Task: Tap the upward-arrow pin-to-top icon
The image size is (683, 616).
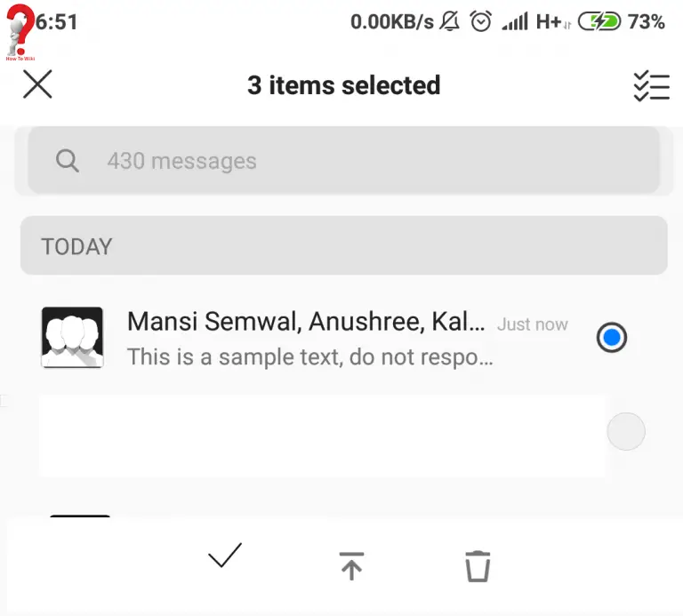Action: click(352, 565)
